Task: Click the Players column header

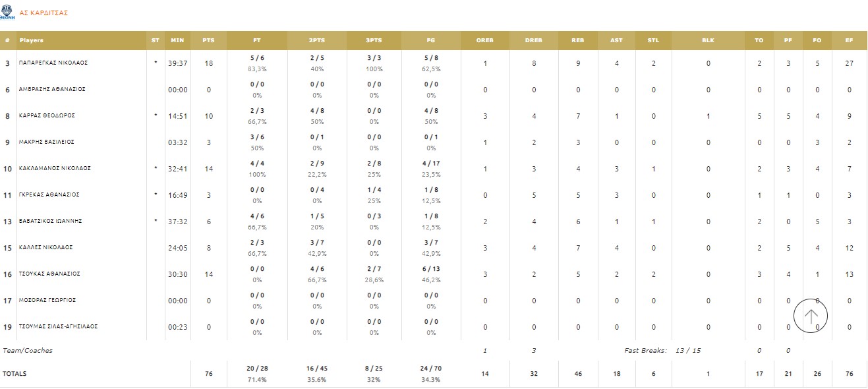Action: (x=32, y=40)
